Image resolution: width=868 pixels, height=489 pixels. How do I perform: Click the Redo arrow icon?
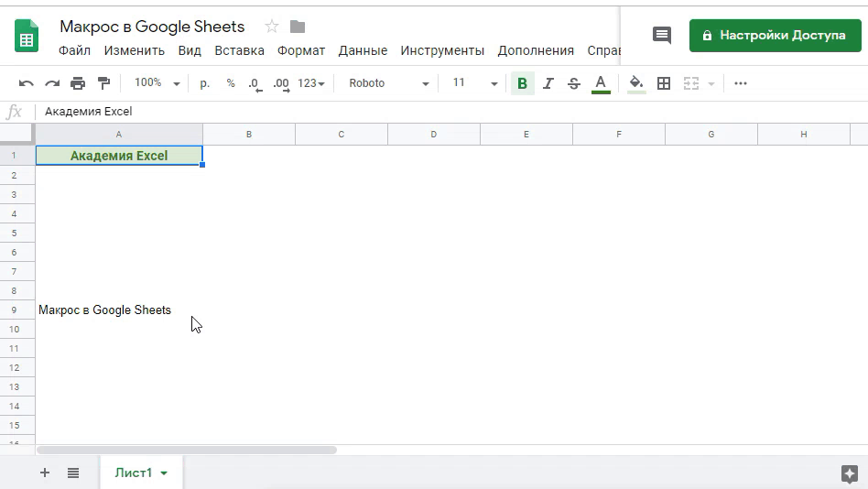pos(52,83)
